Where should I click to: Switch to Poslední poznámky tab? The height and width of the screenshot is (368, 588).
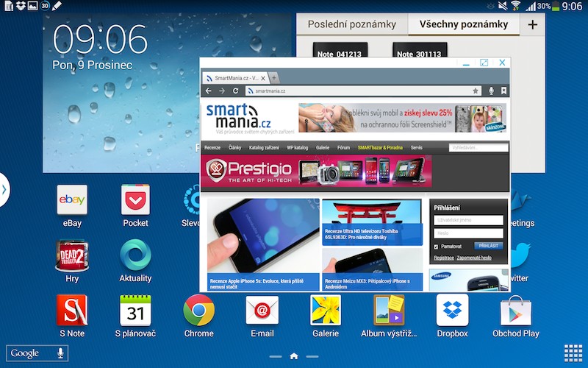[x=352, y=24]
